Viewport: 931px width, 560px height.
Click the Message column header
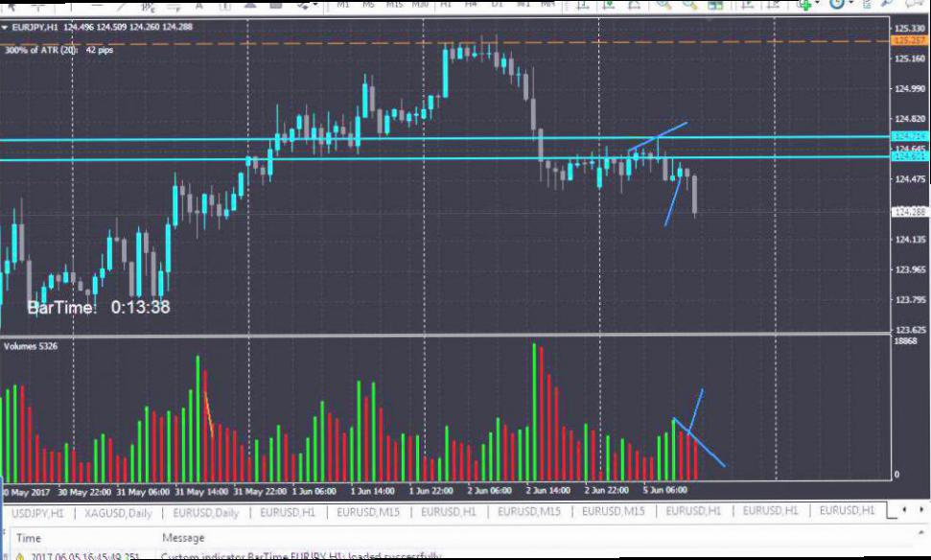(x=184, y=538)
